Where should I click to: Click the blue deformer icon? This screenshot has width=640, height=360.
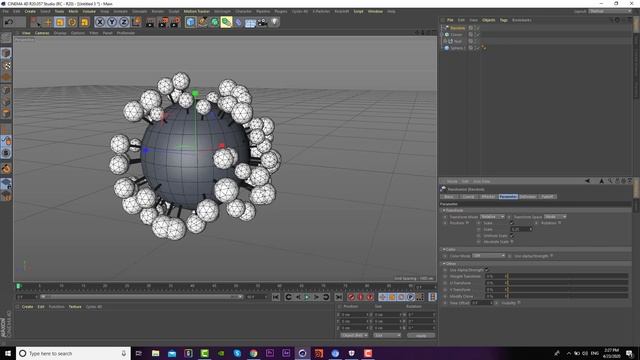[238, 22]
